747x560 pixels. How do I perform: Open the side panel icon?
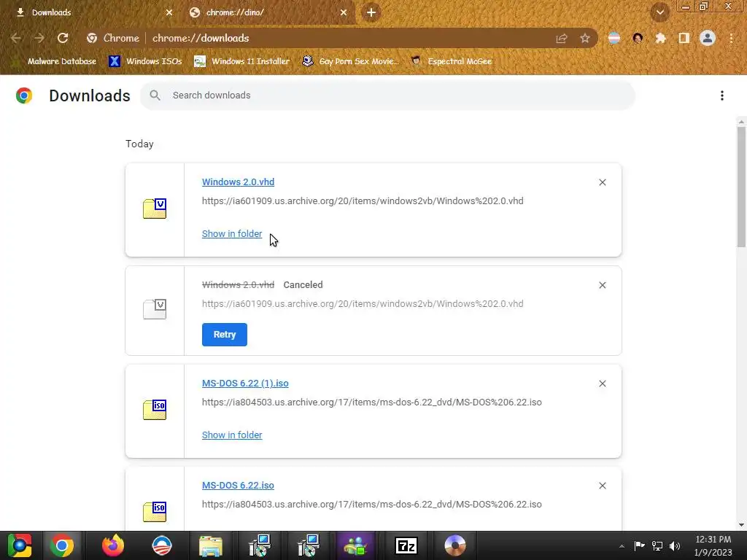tap(684, 38)
